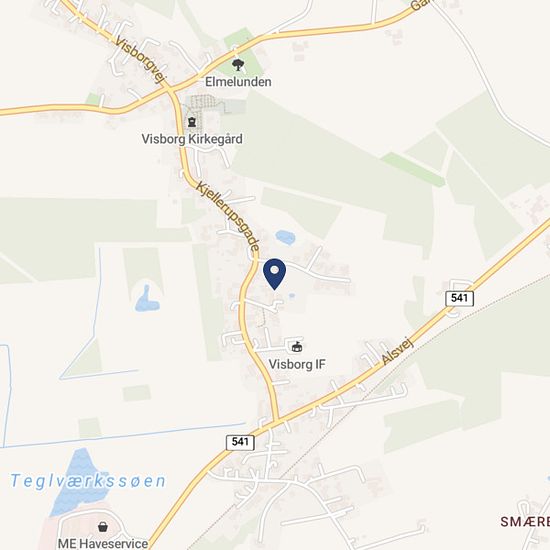Click the blue lake shape at Teglværkssøen

[78, 481]
